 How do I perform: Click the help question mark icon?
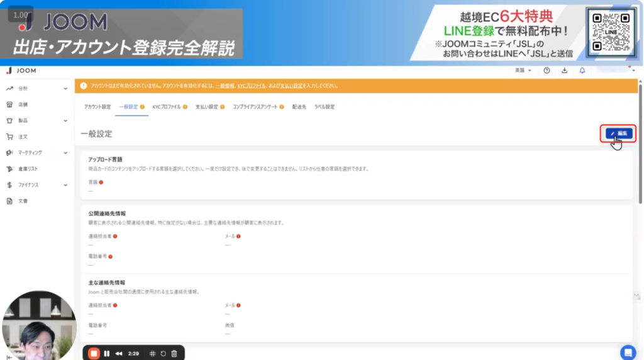tap(547, 70)
